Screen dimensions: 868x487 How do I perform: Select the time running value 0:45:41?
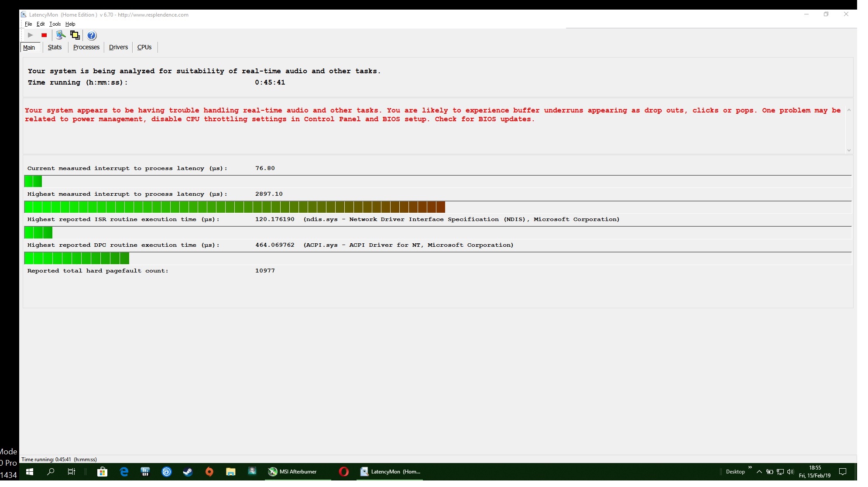click(270, 82)
